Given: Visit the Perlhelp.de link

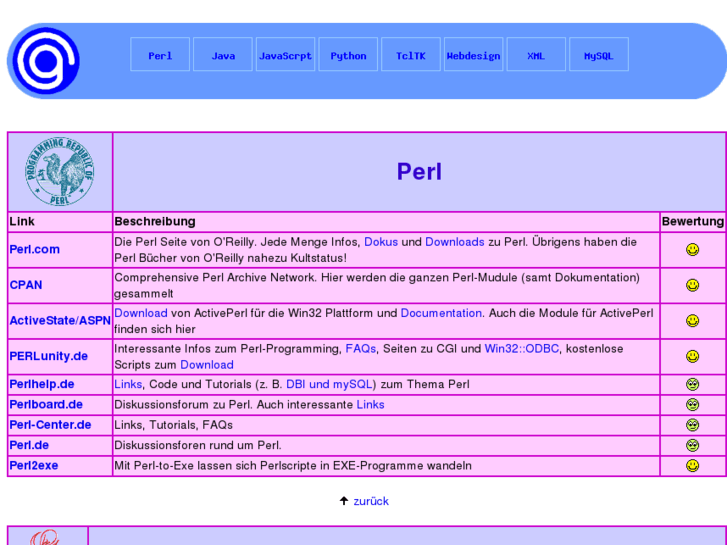Looking at the screenshot, I should pos(42,384).
